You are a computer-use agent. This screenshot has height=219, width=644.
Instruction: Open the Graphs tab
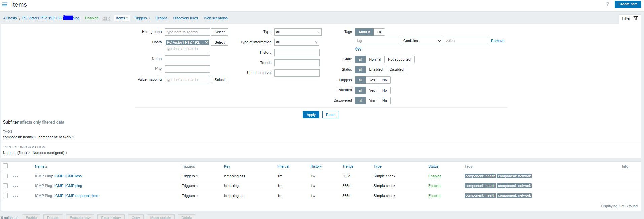tap(161, 18)
